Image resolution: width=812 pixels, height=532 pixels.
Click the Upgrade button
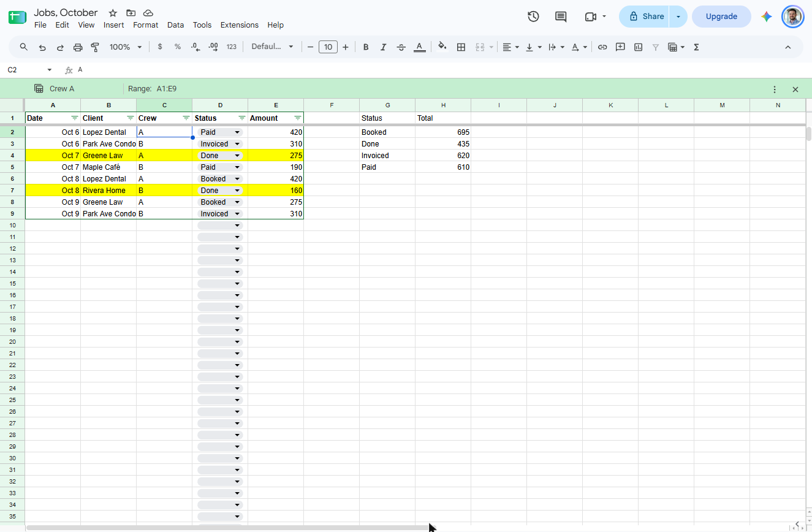click(x=721, y=17)
